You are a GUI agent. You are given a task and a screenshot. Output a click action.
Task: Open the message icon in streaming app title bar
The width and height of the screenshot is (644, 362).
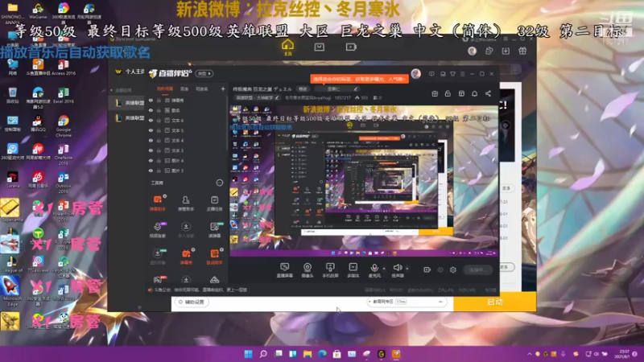tap(431, 74)
